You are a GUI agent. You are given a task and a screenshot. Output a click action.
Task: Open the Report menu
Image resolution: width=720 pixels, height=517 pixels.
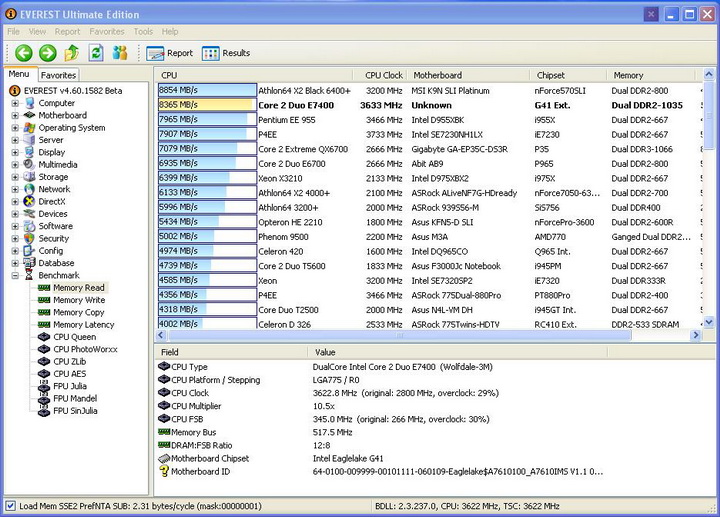pyautogui.click(x=68, y=32)
